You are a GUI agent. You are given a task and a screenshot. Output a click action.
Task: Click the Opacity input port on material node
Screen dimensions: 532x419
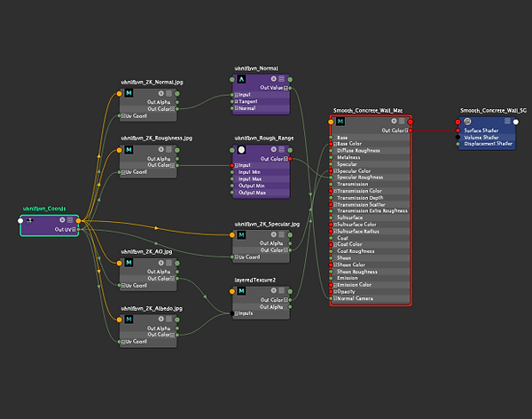331,292
